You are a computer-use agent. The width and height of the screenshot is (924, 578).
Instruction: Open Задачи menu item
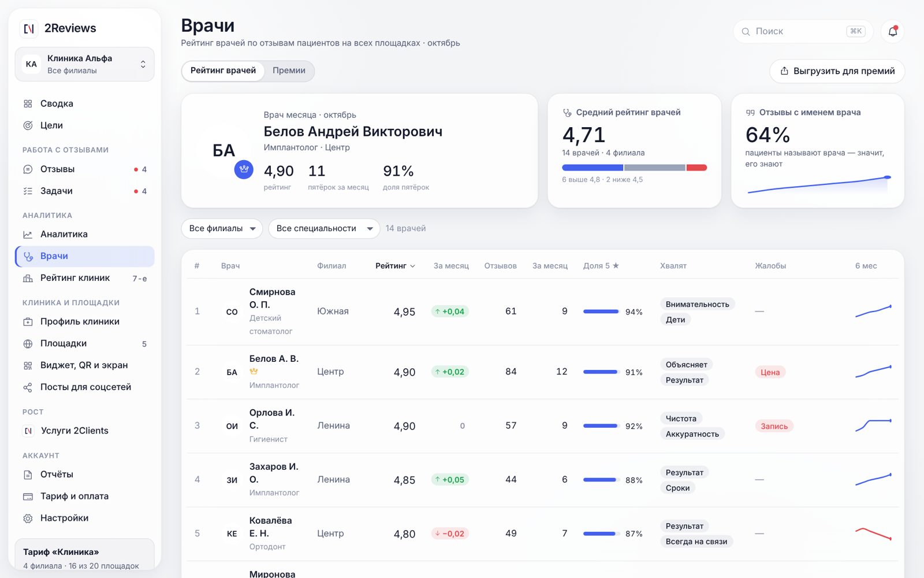tap(84, 191)
